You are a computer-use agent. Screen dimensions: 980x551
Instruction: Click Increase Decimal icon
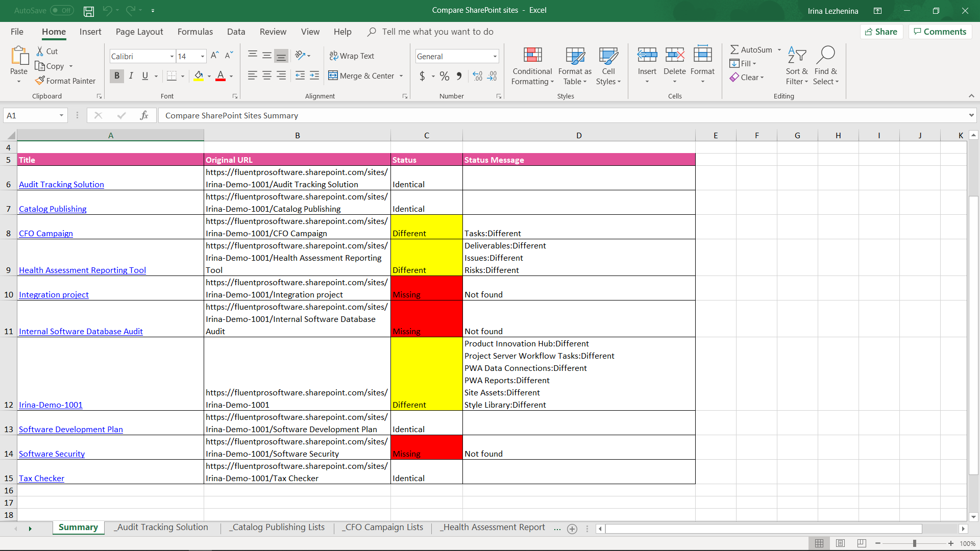477,76
